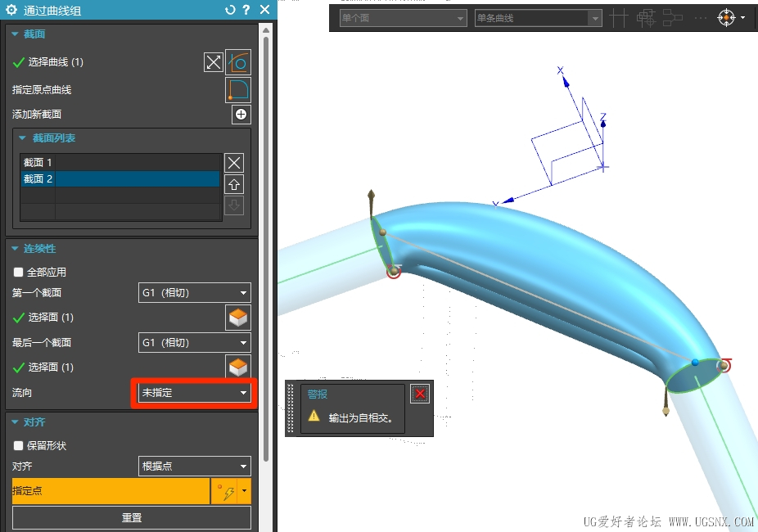Viewport: 758px width, 532px height.
Task: Click the face selection icon under 第一个截面
Action: pyautogui.click(x=238, y=318)
